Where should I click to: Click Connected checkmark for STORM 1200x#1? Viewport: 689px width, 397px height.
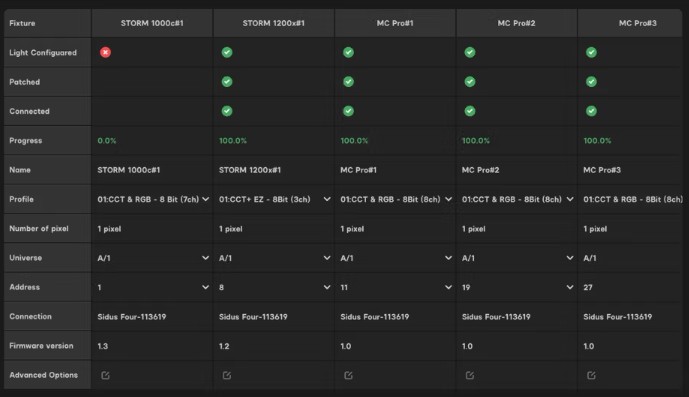(x=227, y=111)
